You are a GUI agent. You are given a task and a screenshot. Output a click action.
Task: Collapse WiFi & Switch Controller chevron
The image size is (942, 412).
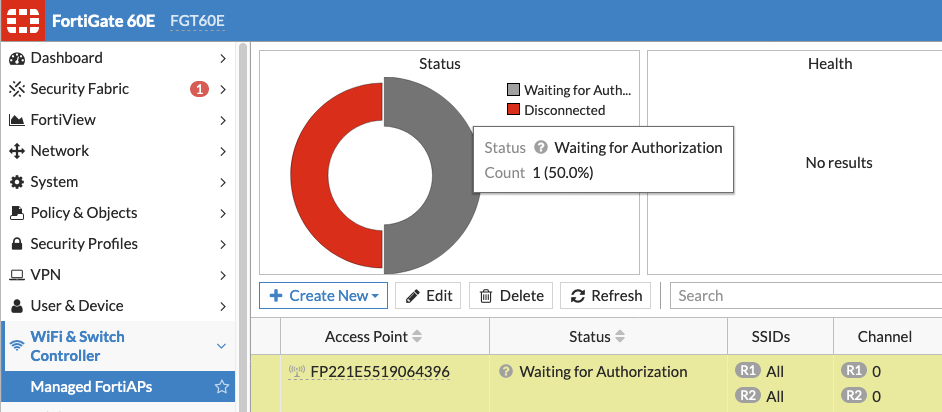click(x=222, y=346)
